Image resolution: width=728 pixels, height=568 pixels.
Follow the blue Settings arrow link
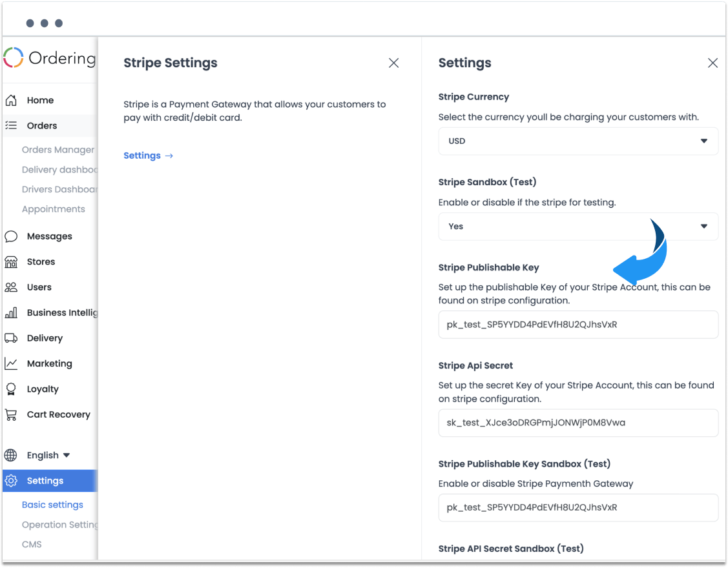click(x=148, y=156)
